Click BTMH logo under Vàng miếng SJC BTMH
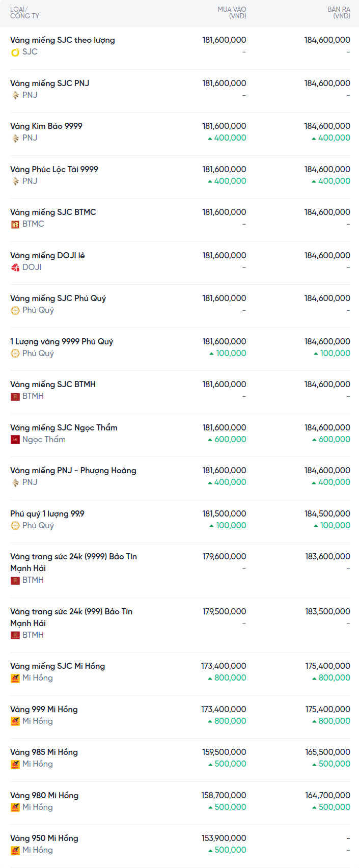Viewport: 359px width, 868px height. (15, 396)
